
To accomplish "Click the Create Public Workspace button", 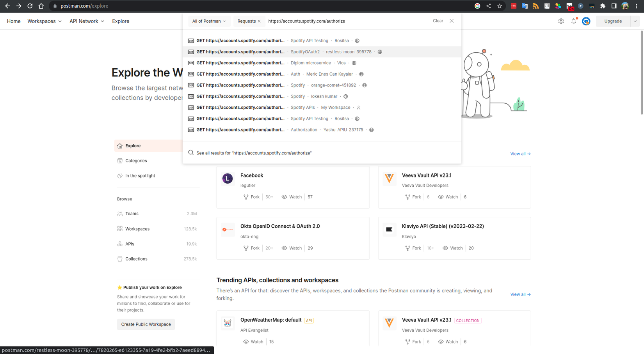I will point(146,324).
